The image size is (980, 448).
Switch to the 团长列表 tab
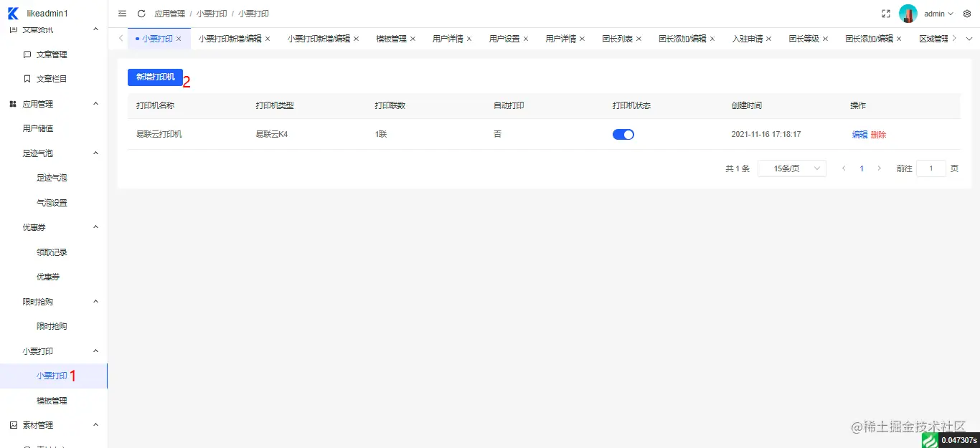(x=617, y=39)
